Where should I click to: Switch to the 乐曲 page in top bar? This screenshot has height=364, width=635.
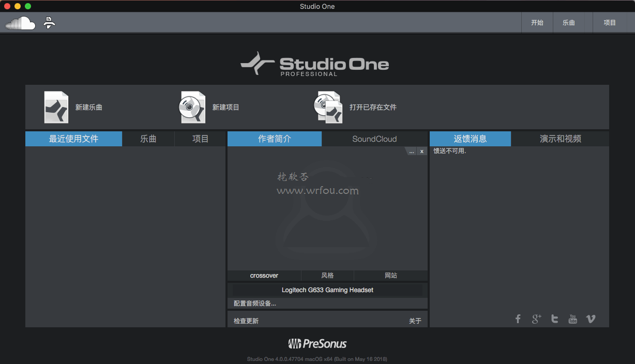569,23
